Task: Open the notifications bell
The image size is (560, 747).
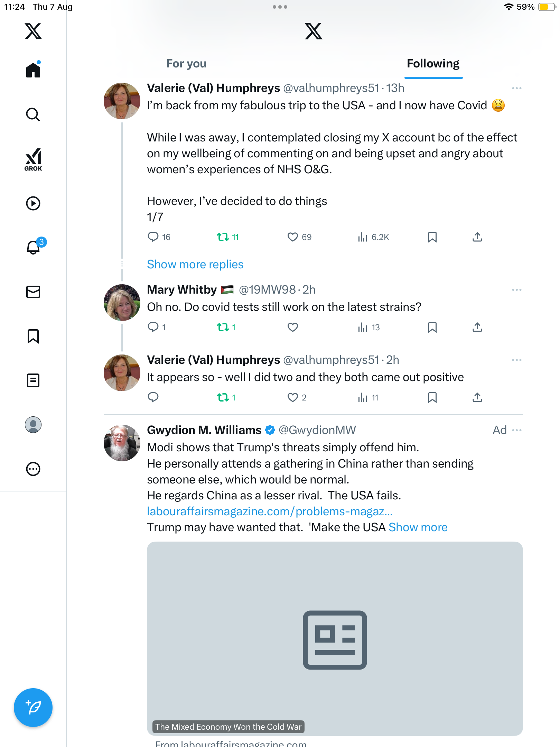Action: click(x=34, y=248)
